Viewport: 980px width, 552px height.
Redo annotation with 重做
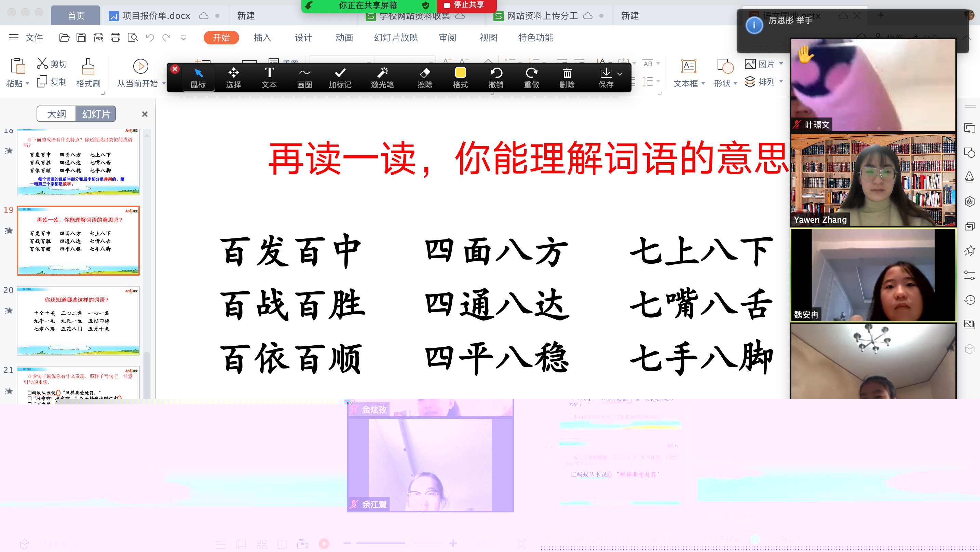(531, 78)
